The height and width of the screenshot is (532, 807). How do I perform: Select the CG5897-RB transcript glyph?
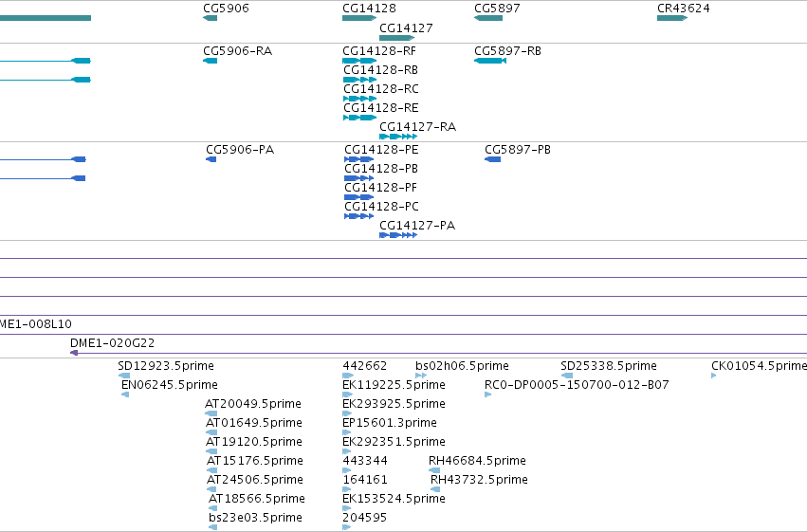[490, 61]
